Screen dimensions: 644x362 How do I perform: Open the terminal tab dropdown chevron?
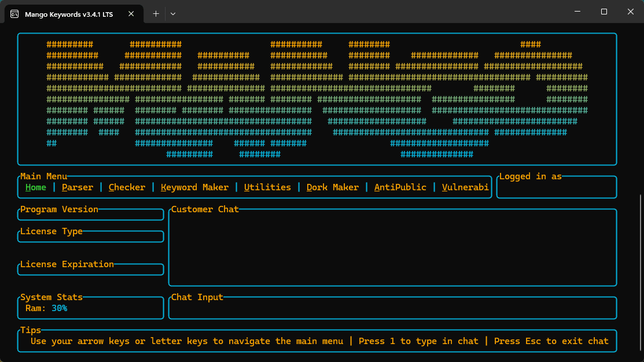[x=172, y=14]
